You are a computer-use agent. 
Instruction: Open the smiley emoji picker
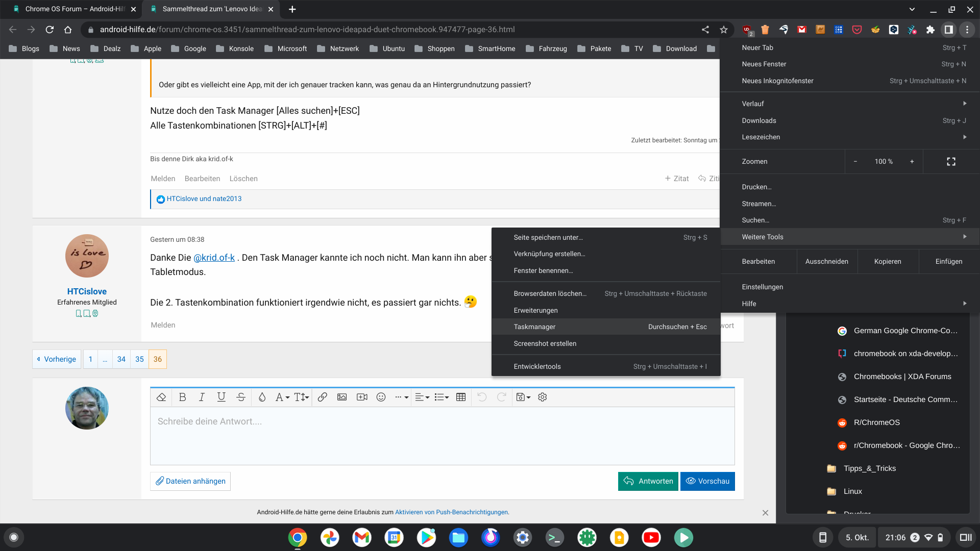[x=381, y=397]
